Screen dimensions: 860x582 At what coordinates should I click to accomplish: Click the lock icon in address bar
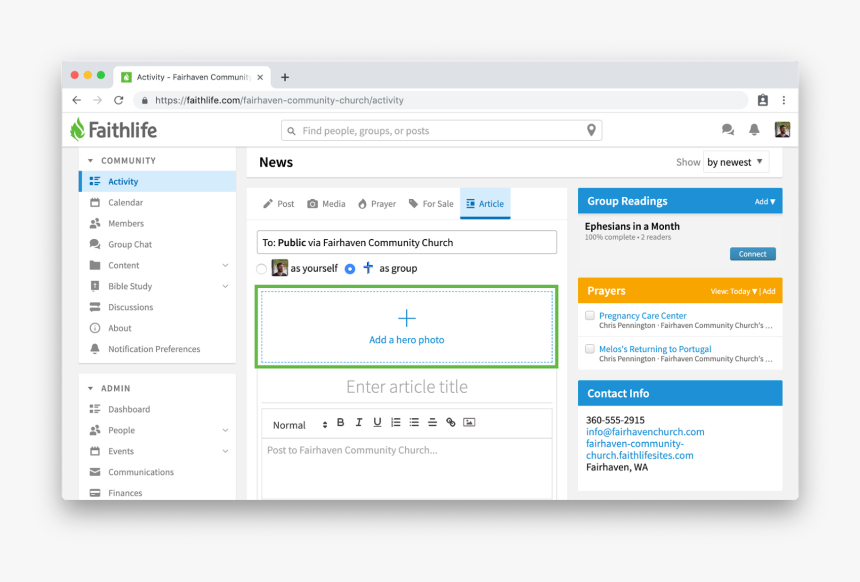[145, 100]
